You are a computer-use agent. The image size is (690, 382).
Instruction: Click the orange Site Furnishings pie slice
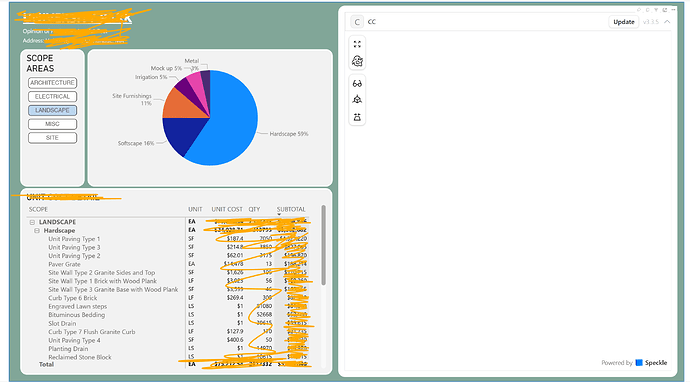(x=183, y=106)
